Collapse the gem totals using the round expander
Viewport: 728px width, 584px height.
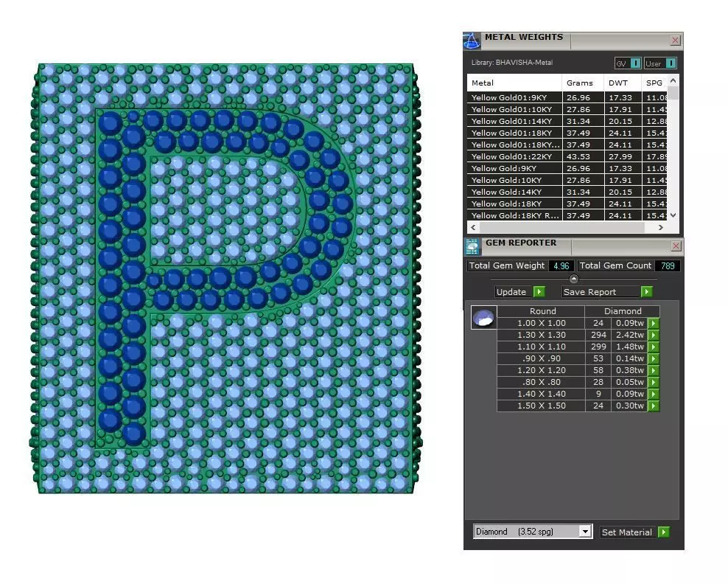point(574,279)
